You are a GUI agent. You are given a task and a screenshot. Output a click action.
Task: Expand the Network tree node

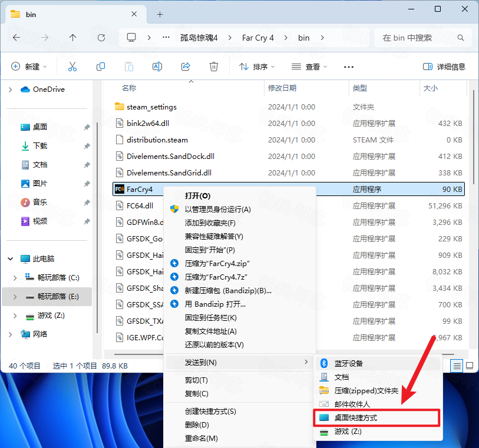click(11, 334)
